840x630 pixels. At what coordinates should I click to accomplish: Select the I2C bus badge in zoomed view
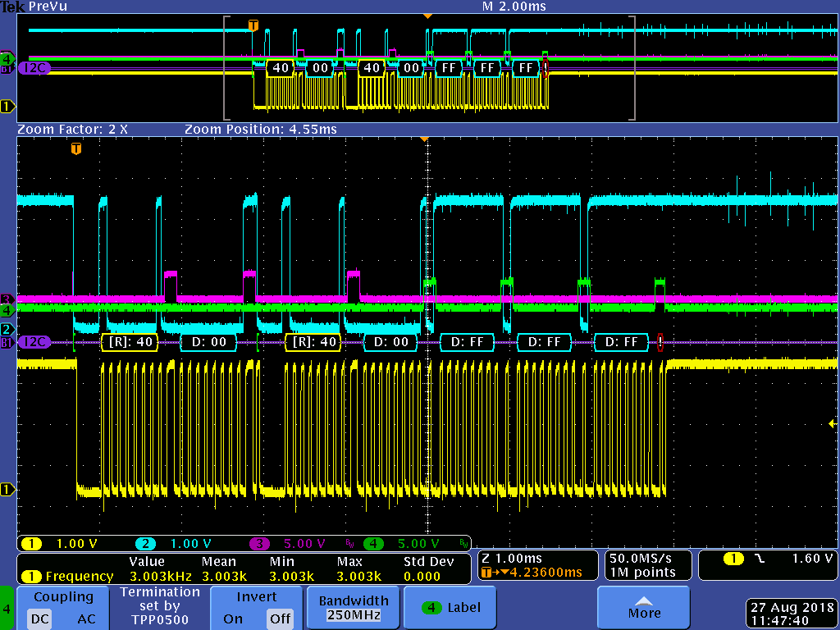coord(34,342)
